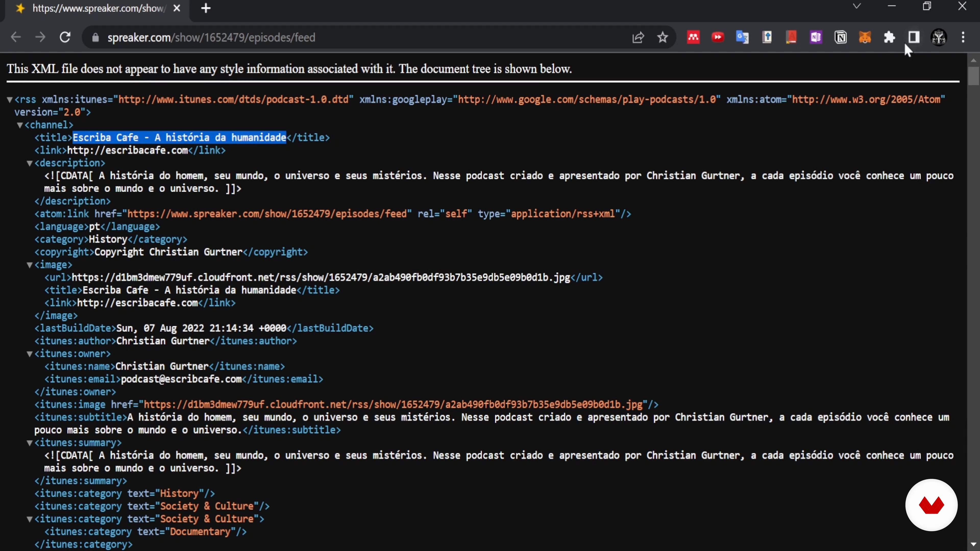
Task: Click the red floating round logo button
Action: [x=931, y=505]
